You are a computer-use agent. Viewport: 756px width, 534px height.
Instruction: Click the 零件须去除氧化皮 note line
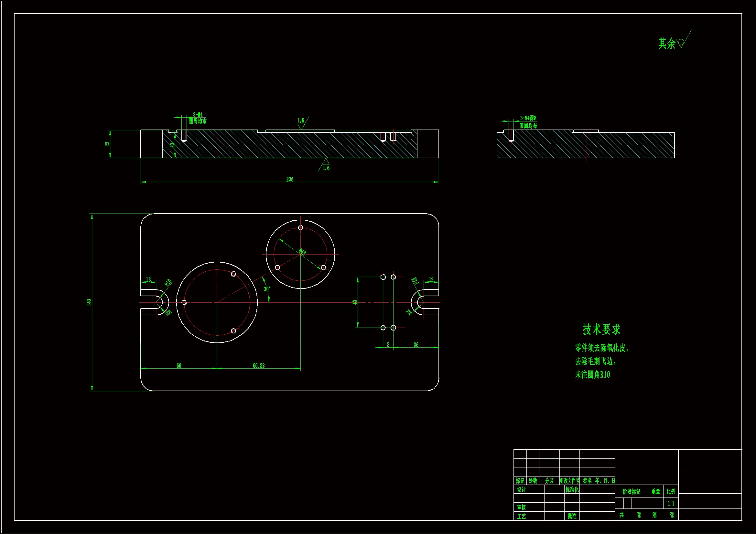pos(601,348)
